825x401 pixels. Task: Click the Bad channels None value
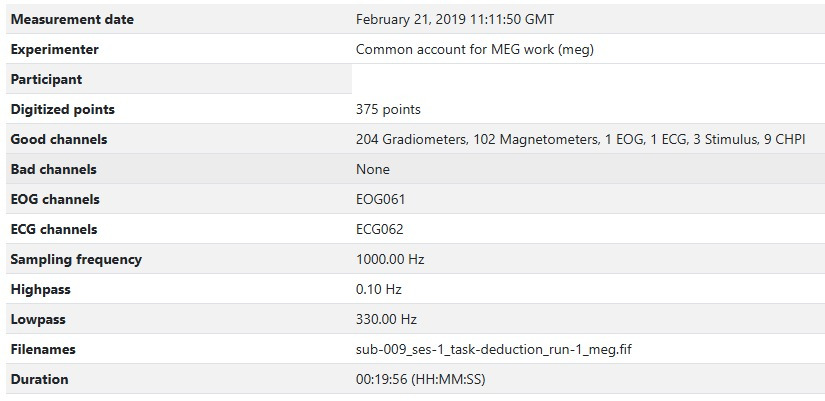point(373,169)
